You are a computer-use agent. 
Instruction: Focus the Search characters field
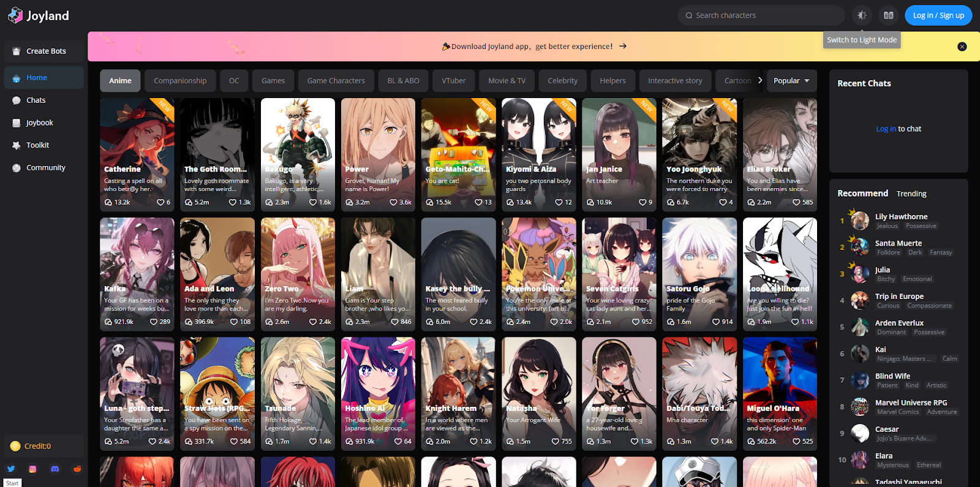click(x=761, y=15)
